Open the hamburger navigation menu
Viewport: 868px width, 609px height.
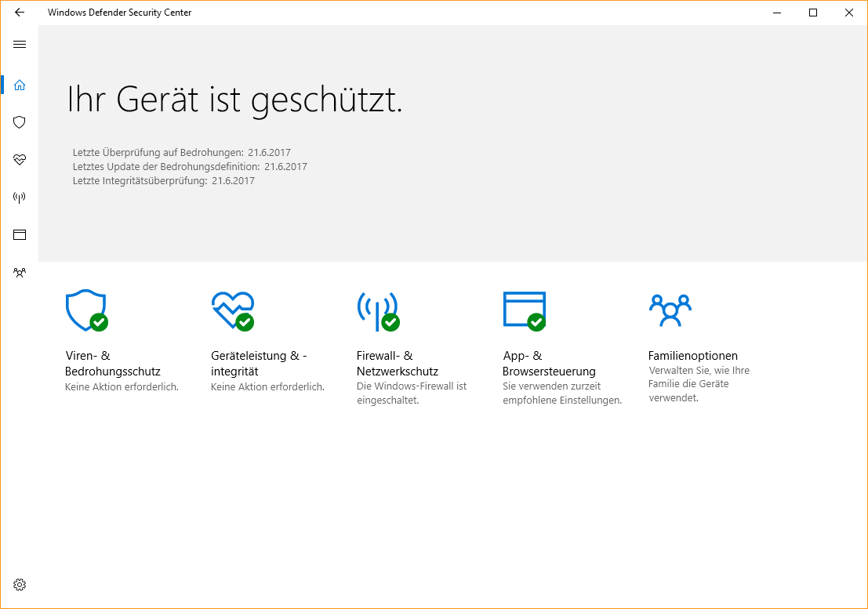[20, 44]
